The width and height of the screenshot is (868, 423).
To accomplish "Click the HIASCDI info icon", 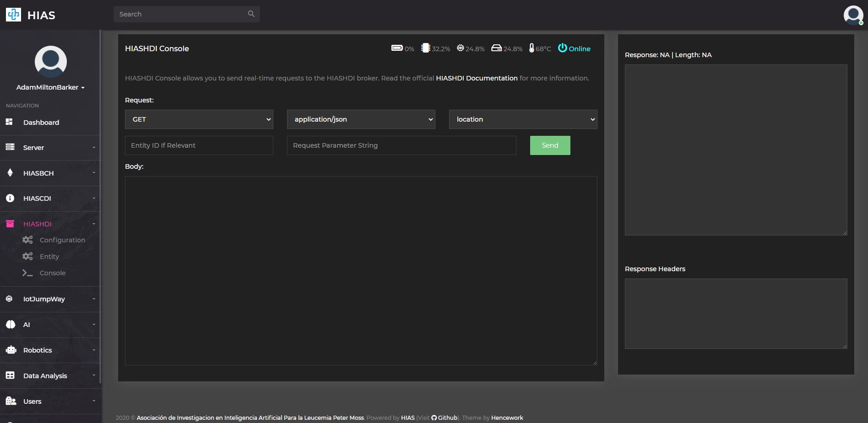I will coord(10,198).
